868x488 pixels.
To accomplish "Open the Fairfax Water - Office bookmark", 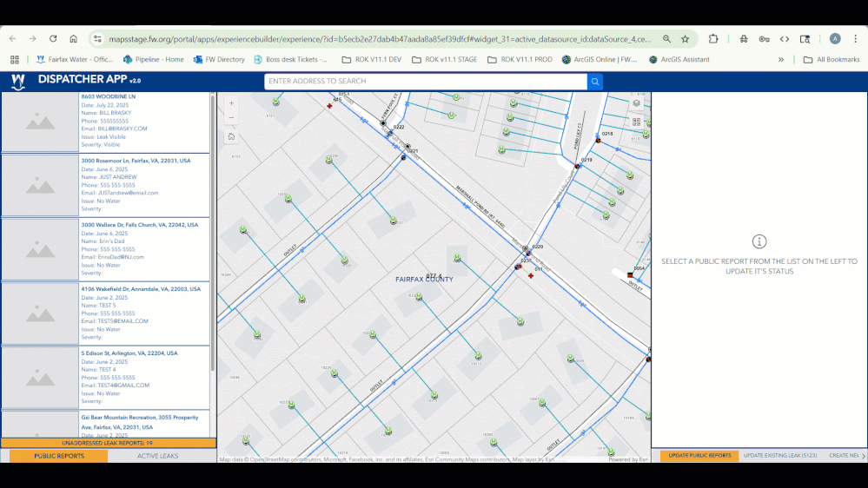I will pyautogui.click(x=75, y=59).
